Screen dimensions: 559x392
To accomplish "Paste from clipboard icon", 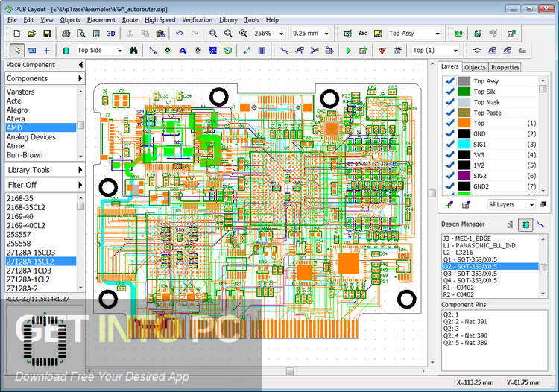I will [160, 34].
